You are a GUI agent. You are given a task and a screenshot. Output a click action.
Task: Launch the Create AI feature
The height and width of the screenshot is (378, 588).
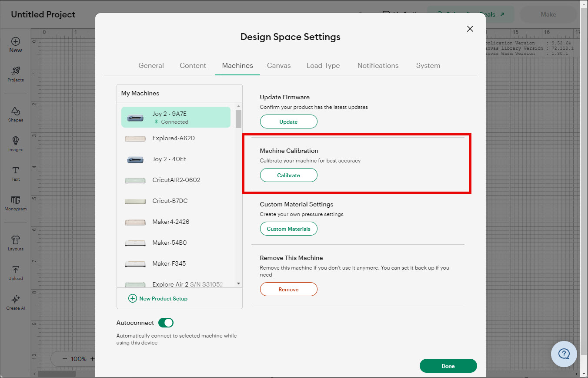[15, 301]
